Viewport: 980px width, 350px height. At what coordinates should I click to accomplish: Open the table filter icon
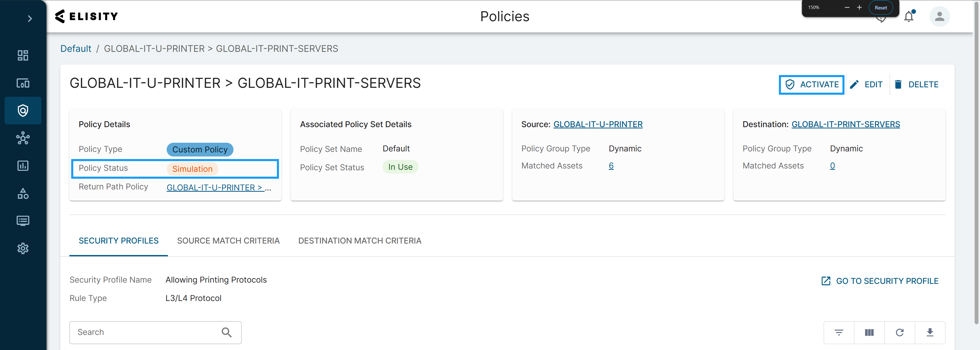pyautogui.click(x=838, y=332)
